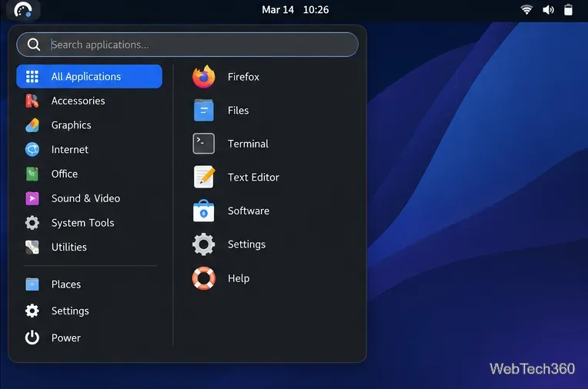Open the activities menu logo button

(x=23, y=10)
